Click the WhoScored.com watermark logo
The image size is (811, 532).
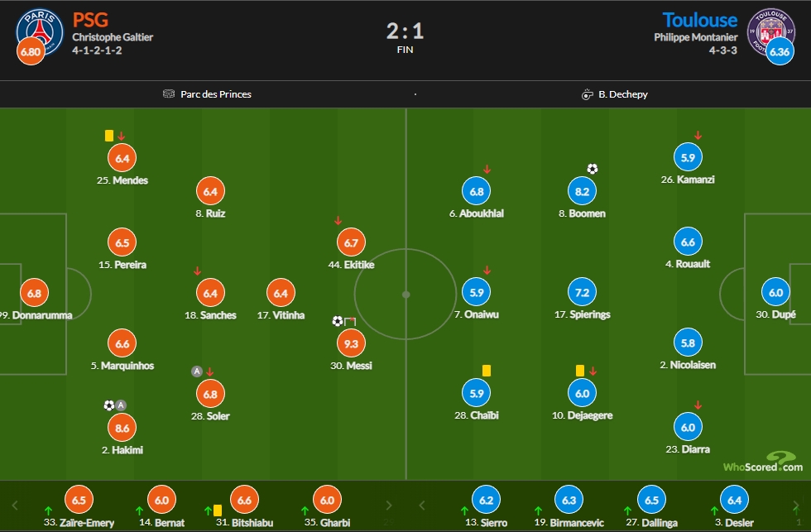(763, 462)
